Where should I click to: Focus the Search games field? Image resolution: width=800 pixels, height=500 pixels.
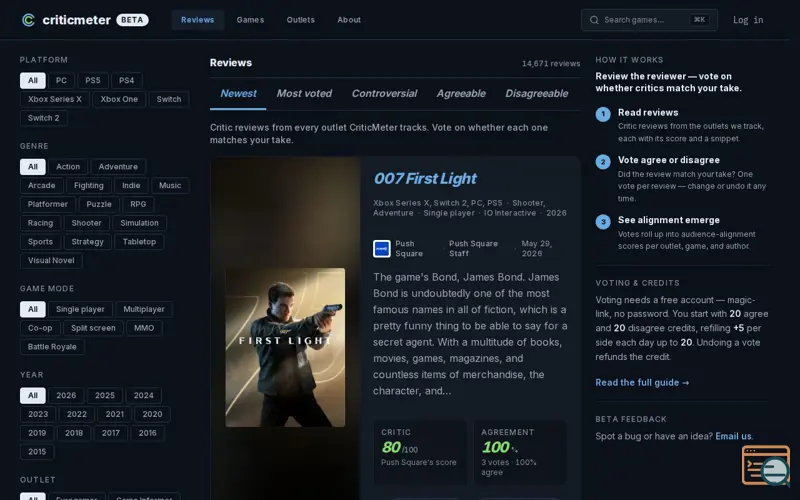(649, 20)
